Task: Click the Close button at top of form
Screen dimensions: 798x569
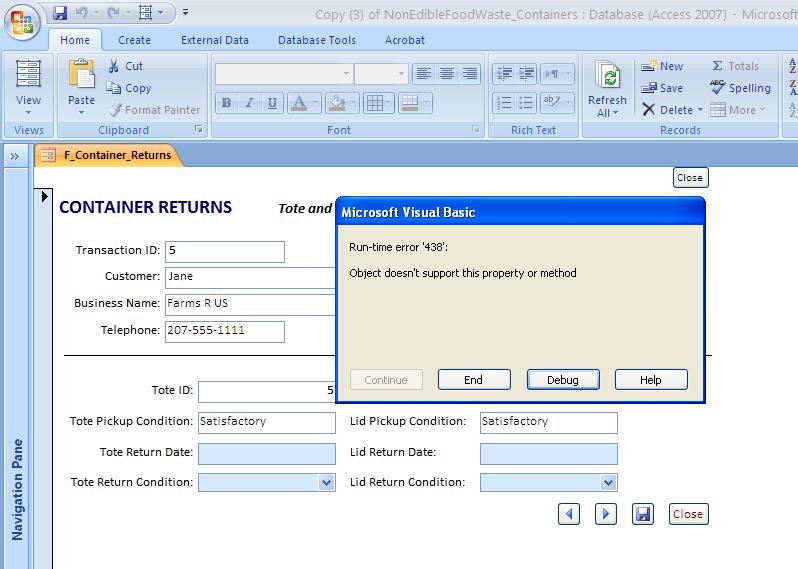Action: pos(690,178)
